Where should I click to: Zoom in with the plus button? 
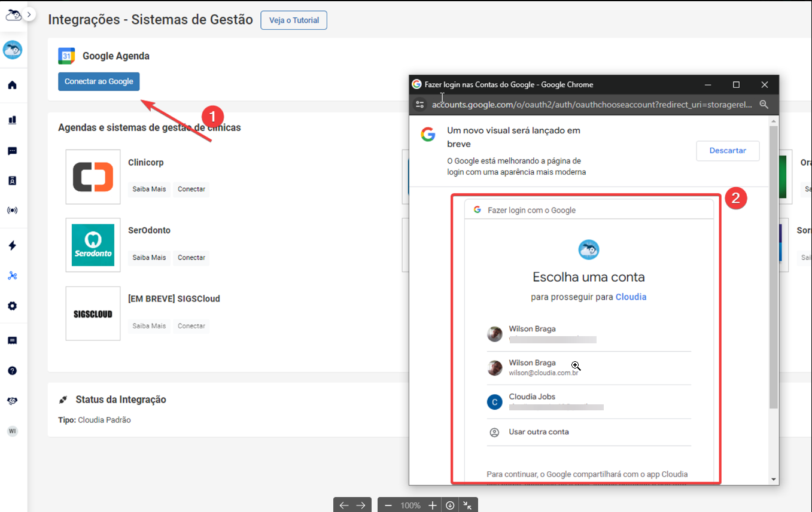pyautogui.click(x=433, y=505)
